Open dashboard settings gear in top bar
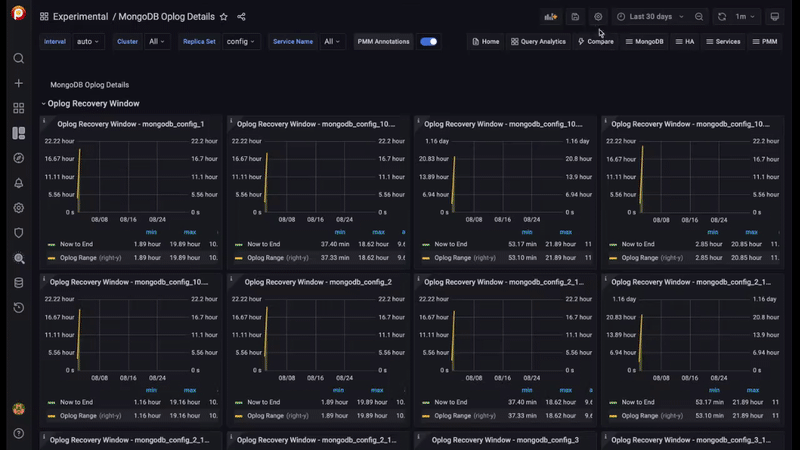Screen dimensions: 800x450 (598, 17)
